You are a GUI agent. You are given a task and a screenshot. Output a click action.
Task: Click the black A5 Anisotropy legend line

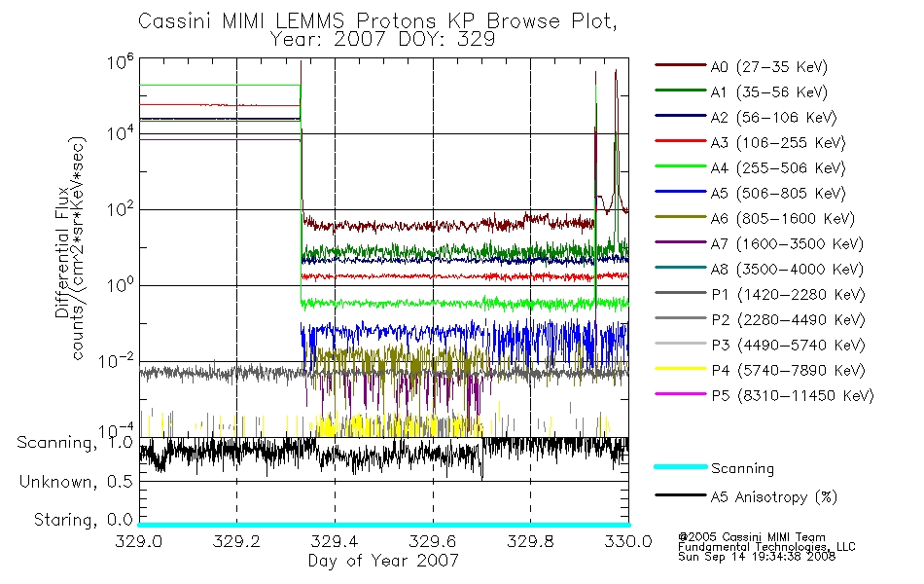pos(680,495)
